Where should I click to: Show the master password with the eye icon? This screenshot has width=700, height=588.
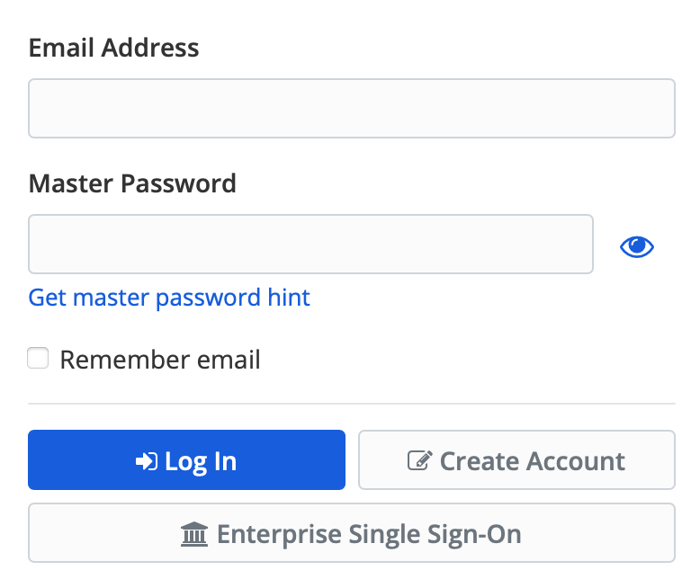[637, 246]
